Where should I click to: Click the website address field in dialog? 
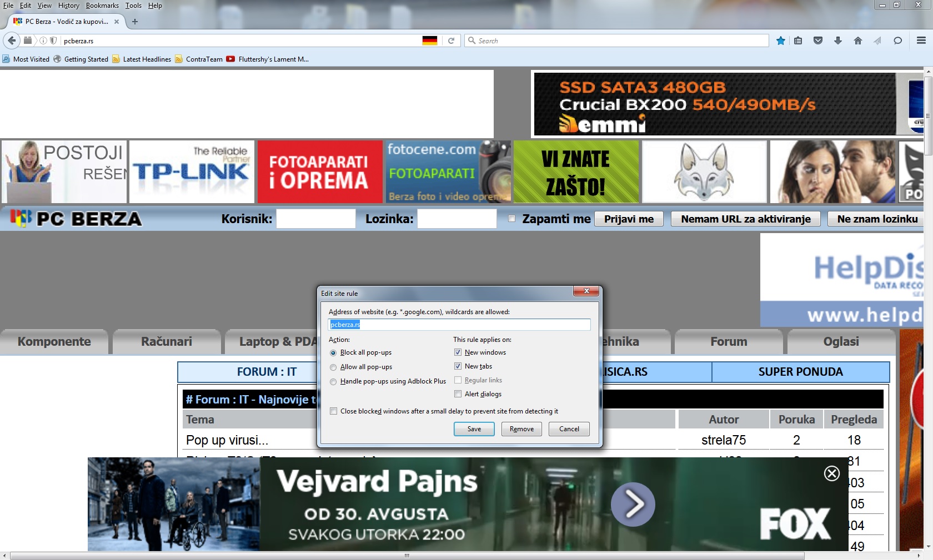pyautogui.click(x=459, y=325)
